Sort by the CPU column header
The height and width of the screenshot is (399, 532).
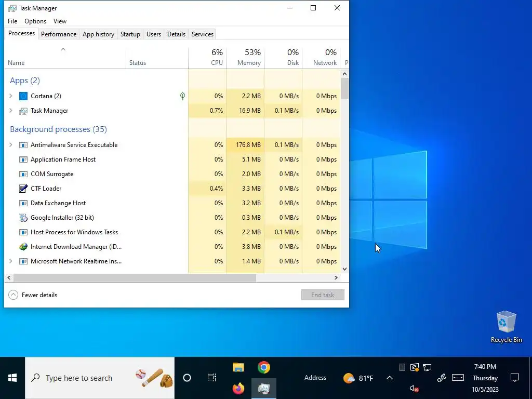click(x=207, y=58)
